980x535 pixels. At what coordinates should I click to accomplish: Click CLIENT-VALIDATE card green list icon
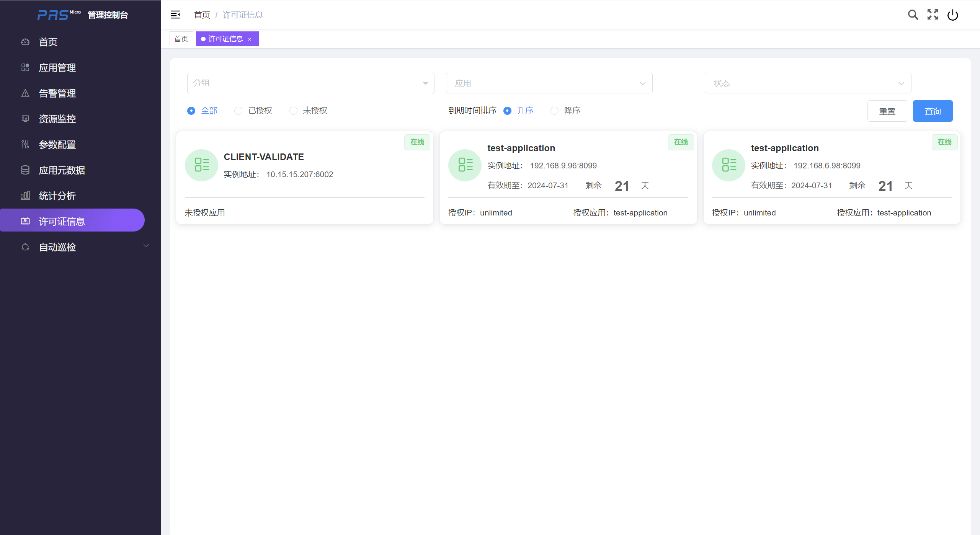coord(201,165)
